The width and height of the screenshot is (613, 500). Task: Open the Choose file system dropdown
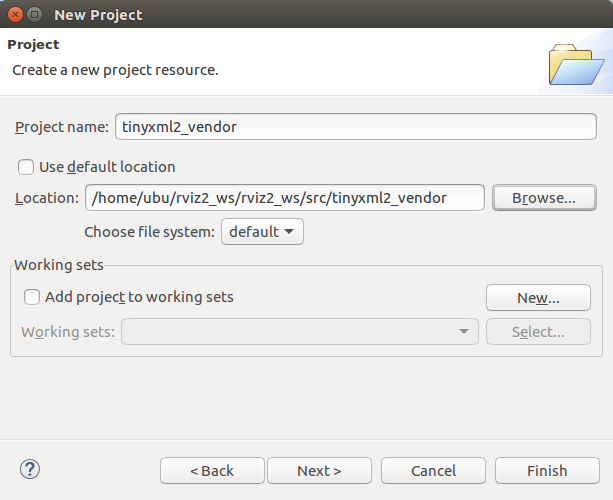coord(262,232)
